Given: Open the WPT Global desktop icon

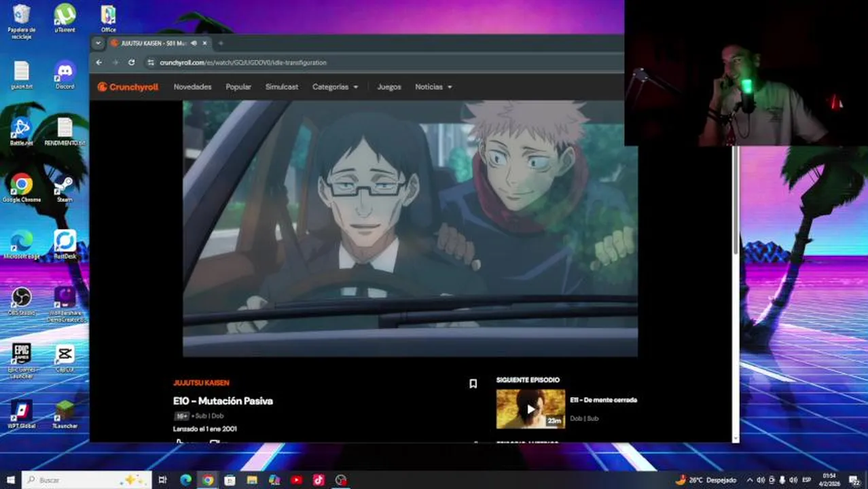Looking at the screenshot, I should tap(21, 414).
